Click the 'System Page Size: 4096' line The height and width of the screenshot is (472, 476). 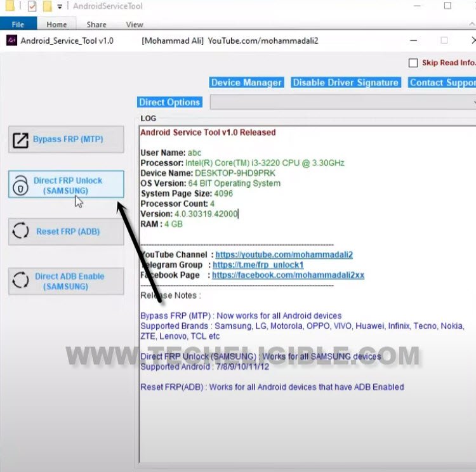187,193
